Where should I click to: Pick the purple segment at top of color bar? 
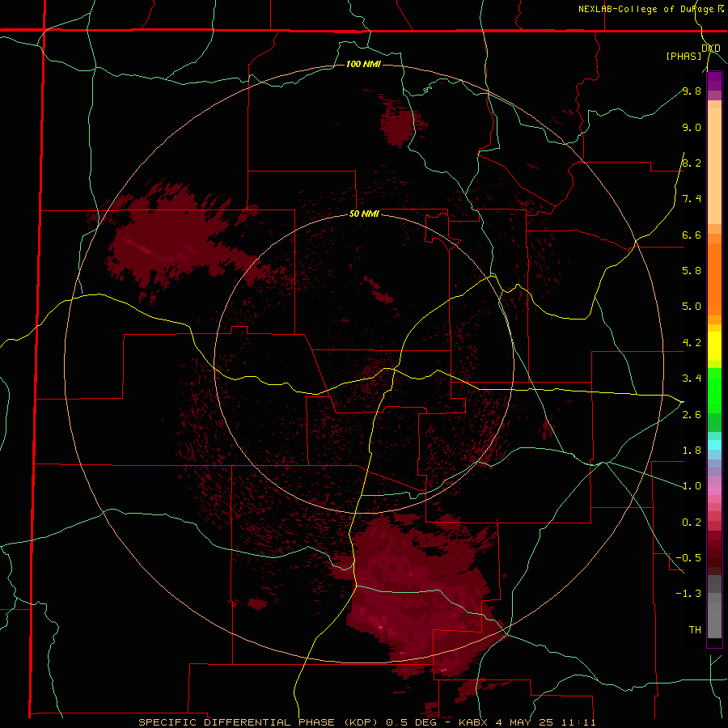[x=714, y=81]
